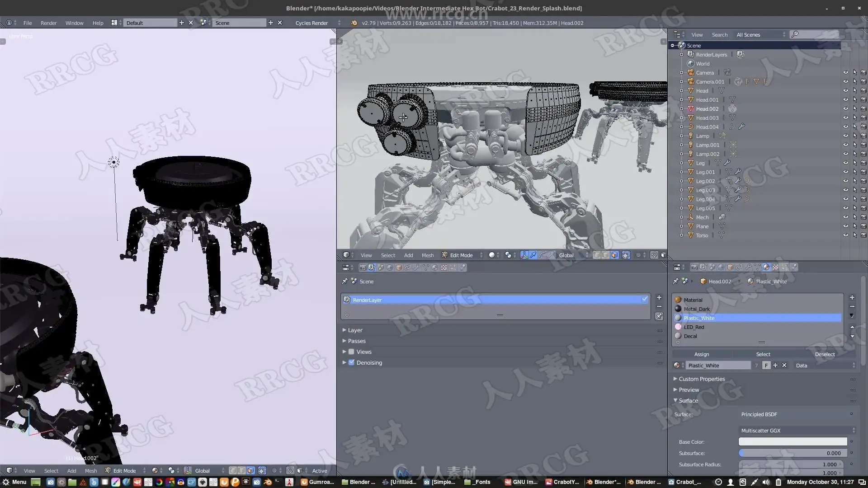
Task: Pin the right properties panel context
Action: [x=675, y=281]
